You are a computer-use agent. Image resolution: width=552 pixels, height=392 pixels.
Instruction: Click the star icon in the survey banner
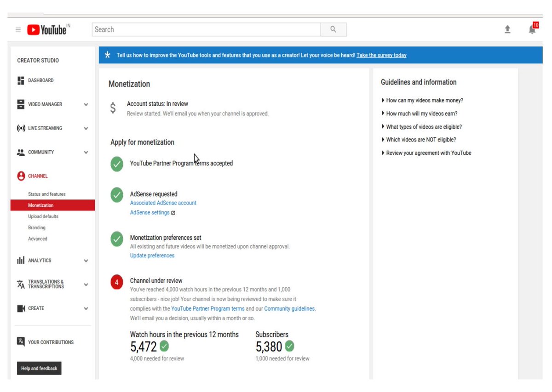tap(107, 55)
